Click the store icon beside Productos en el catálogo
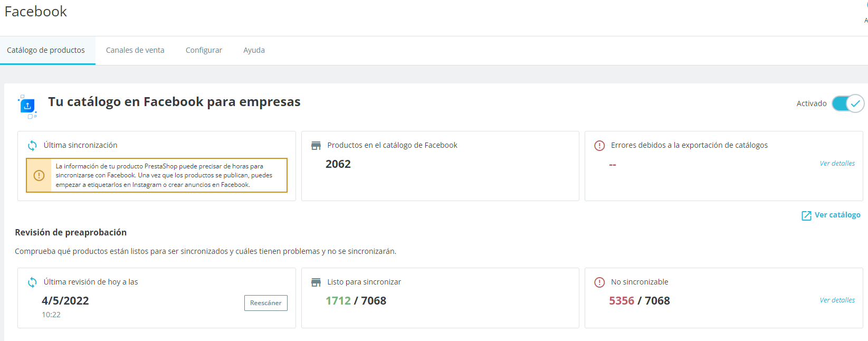This screenshot has height=341, width=868. (316, 146)
